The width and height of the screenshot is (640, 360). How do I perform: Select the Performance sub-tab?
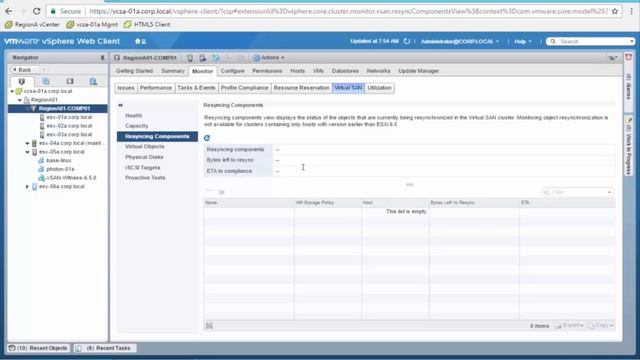coord(156,88)
